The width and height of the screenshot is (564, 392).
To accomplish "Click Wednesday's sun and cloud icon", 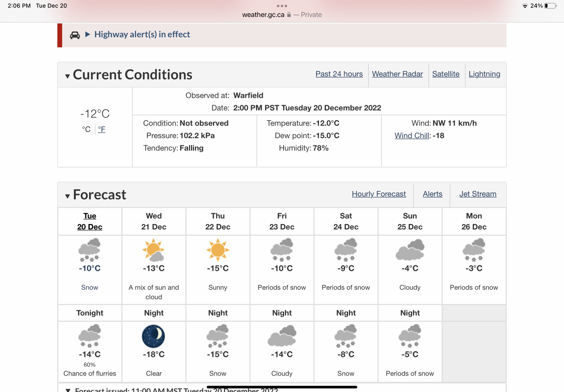I will (154, 250).
